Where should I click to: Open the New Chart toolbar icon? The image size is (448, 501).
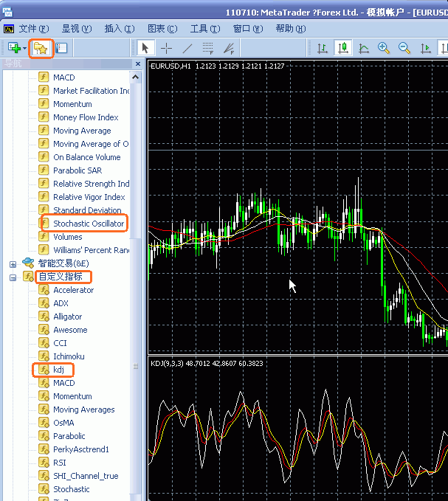14,48
